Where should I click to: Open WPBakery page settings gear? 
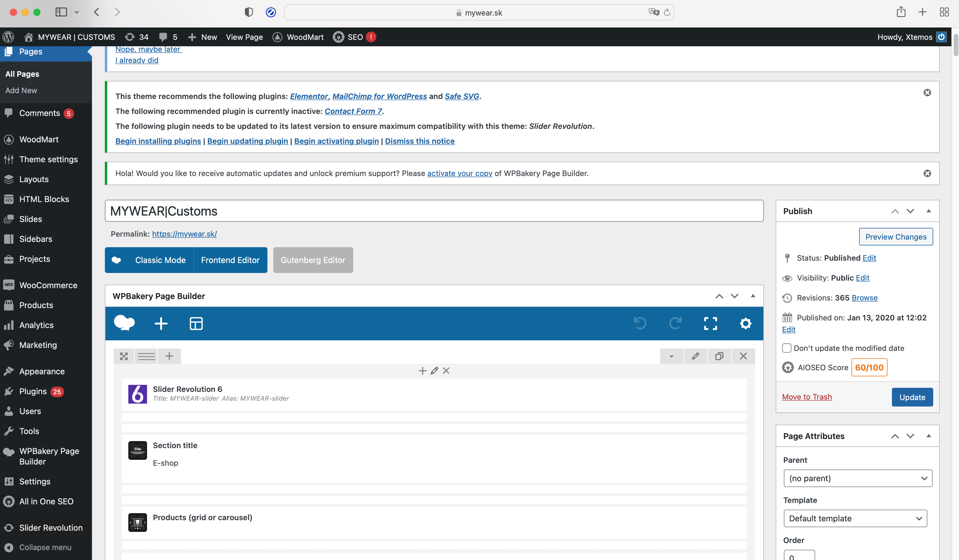[745, 323]
